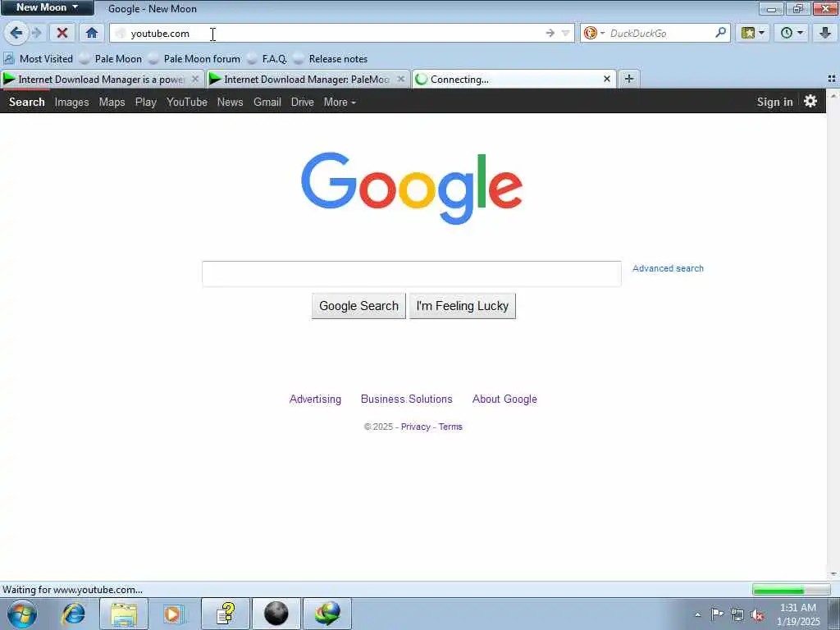The image size is (840, 630).
Task: Click the muted volume tray icon
Action: point(757,615)
